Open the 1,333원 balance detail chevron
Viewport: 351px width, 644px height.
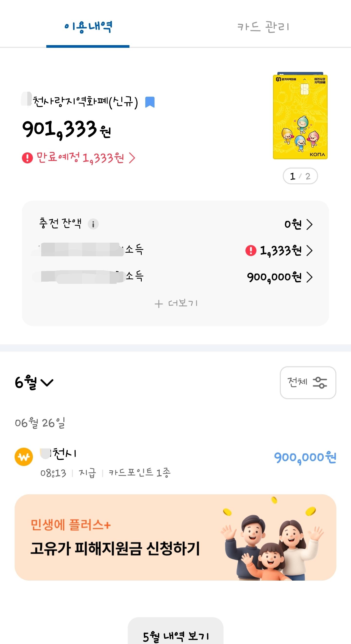[x=310, y=250]
